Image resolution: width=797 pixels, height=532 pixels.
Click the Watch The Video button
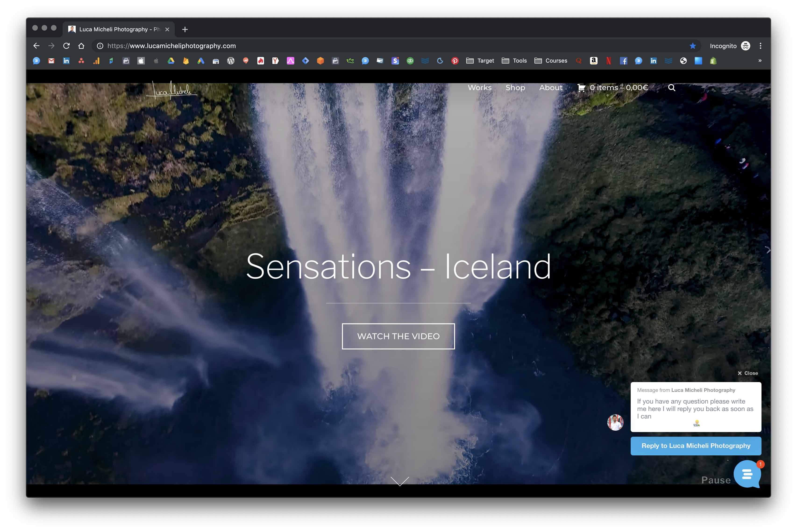tap(398, 336)
